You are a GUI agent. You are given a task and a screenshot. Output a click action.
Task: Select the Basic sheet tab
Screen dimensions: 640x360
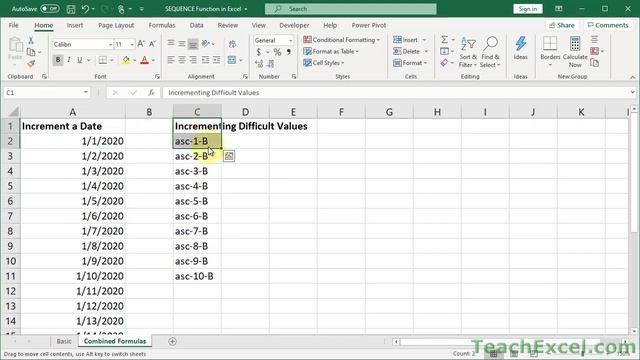(x=64, y=341)
